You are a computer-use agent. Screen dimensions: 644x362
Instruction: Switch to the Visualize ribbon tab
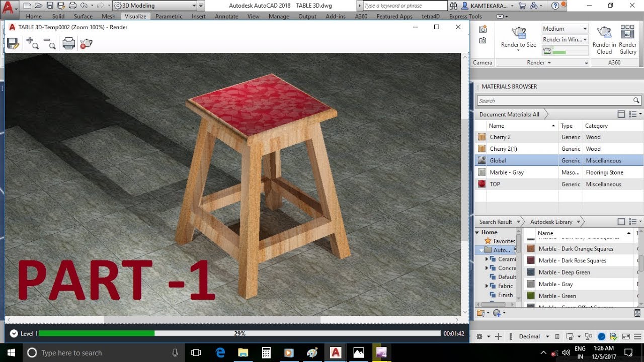(x=135, y=16)
